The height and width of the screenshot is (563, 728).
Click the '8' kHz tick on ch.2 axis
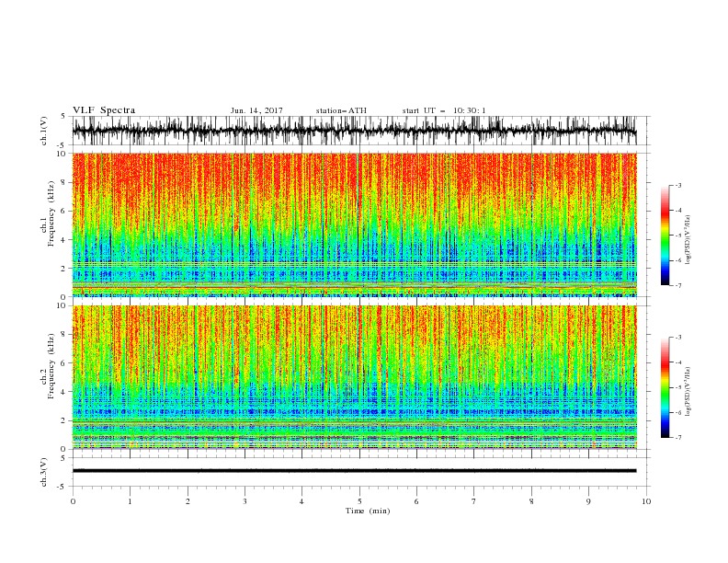pyautogui.click(x=64, y=335)
